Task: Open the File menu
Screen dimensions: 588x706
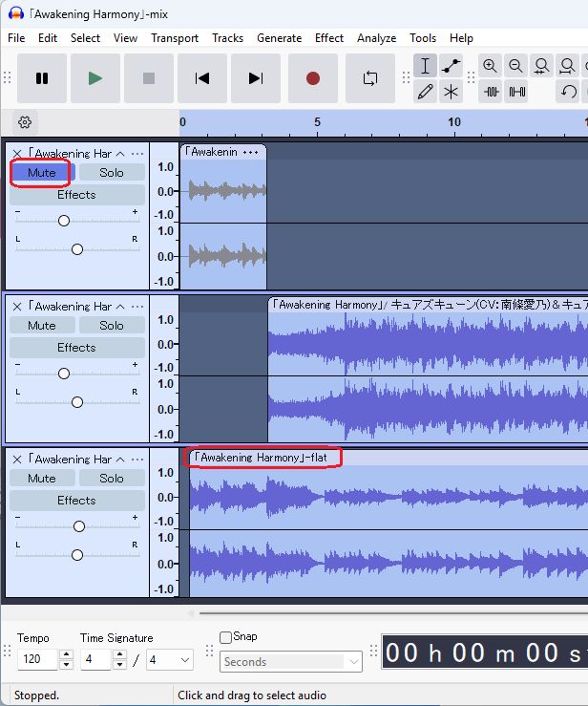Action: point(16,38)
